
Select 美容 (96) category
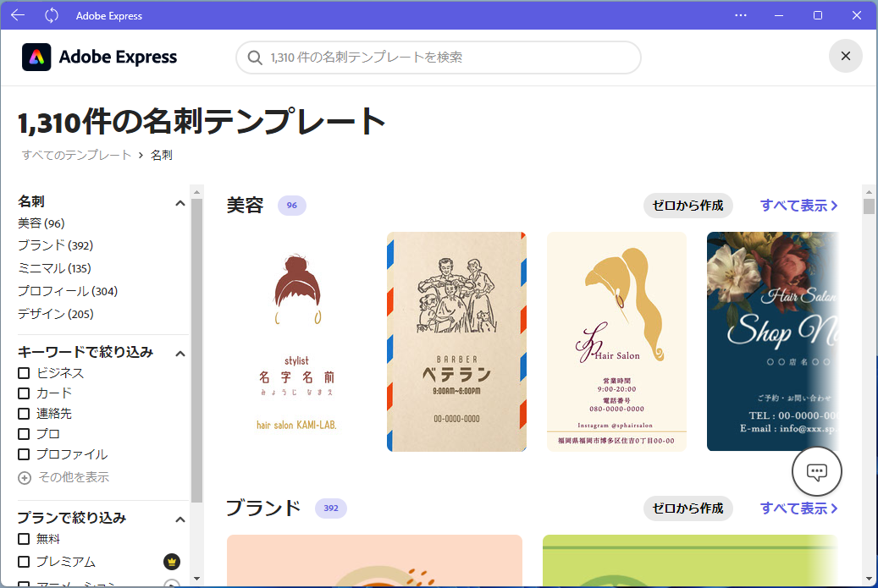point(41,223)
